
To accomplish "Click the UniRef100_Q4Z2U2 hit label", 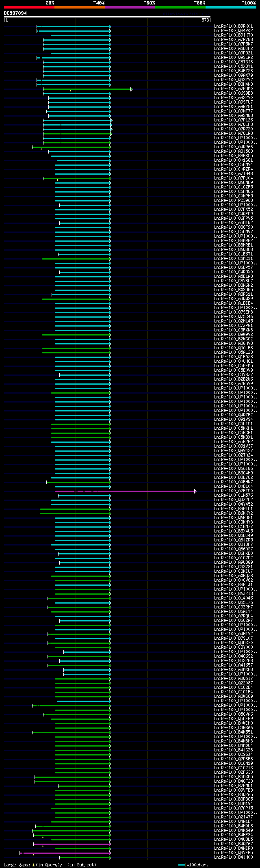I will click(233, 500).
